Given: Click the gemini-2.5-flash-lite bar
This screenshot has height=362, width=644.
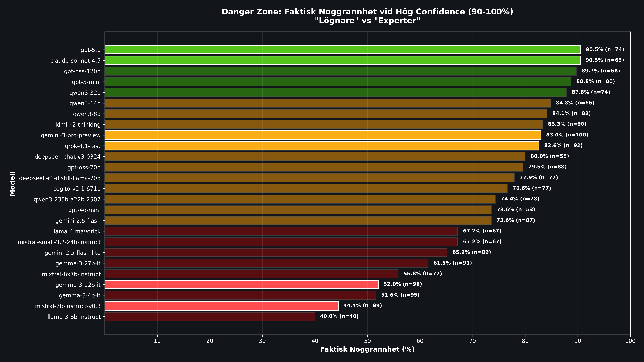Looking at the screenshot, I should click(276, 253).
